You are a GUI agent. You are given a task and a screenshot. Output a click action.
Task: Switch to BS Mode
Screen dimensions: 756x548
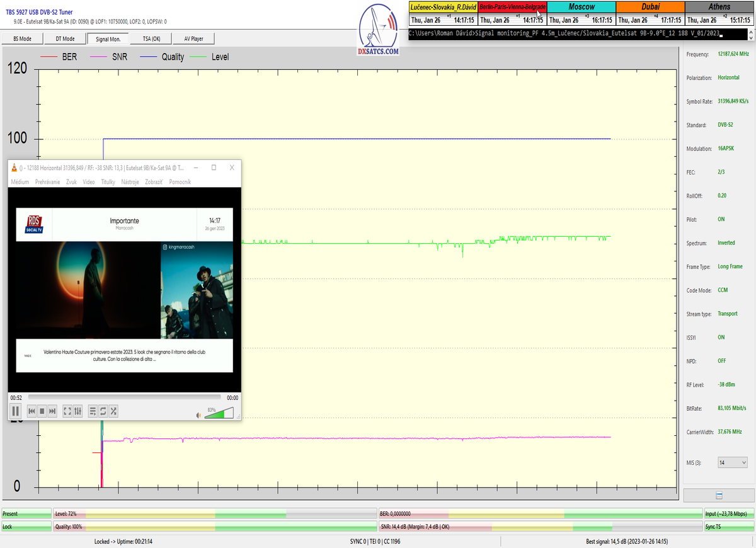click(22, 38)
